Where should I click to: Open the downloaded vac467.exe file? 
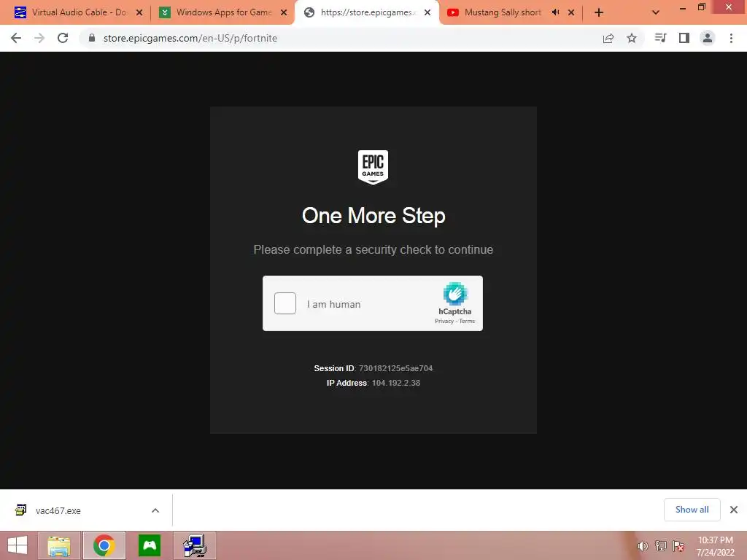tap(58, 510)
